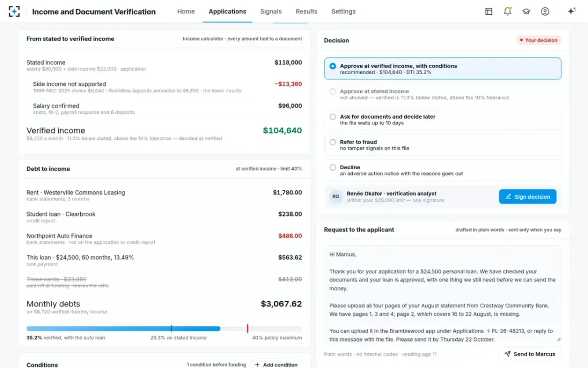Click the −$13,360 side income adjustment

(x=288, y=84)
